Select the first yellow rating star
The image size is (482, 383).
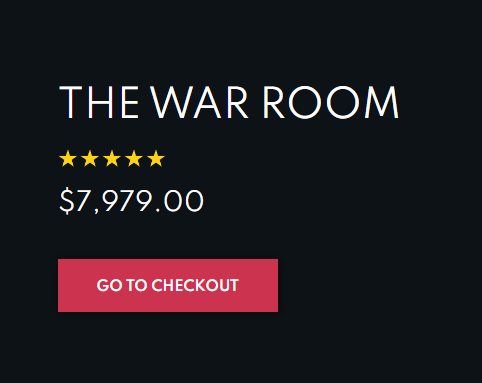(68, 158)
